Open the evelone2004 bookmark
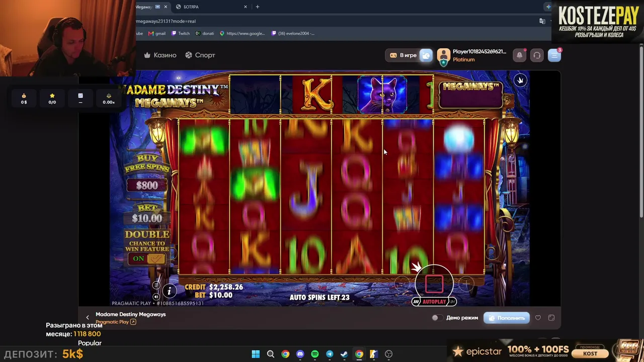This screenshot has height=362, width=644. (x=293, y=34)
